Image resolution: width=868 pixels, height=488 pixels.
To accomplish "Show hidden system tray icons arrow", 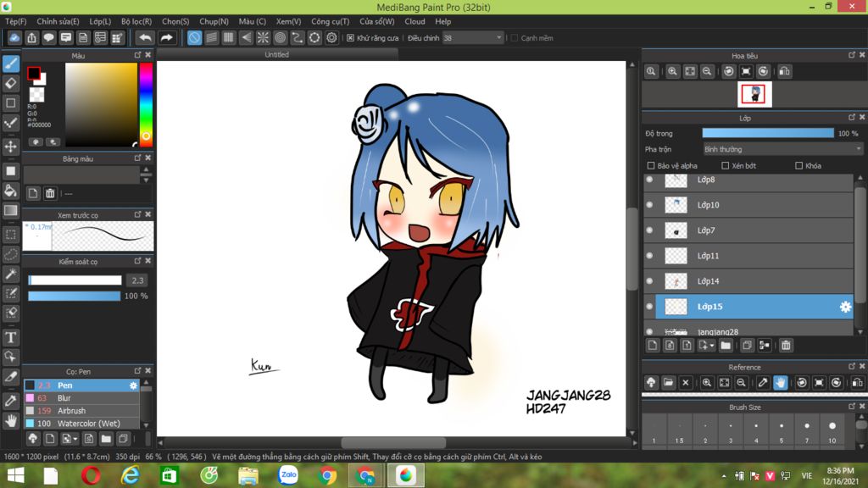I will pos(724,476).
